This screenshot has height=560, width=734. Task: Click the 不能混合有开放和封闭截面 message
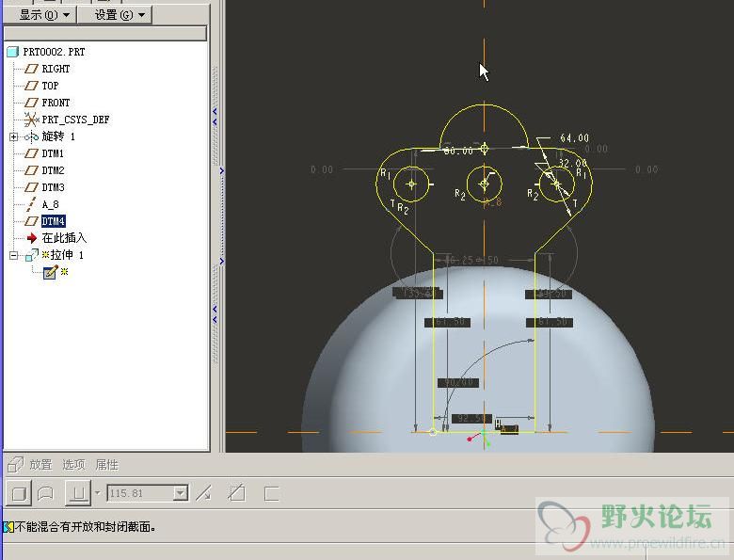[x=86, y=527]
